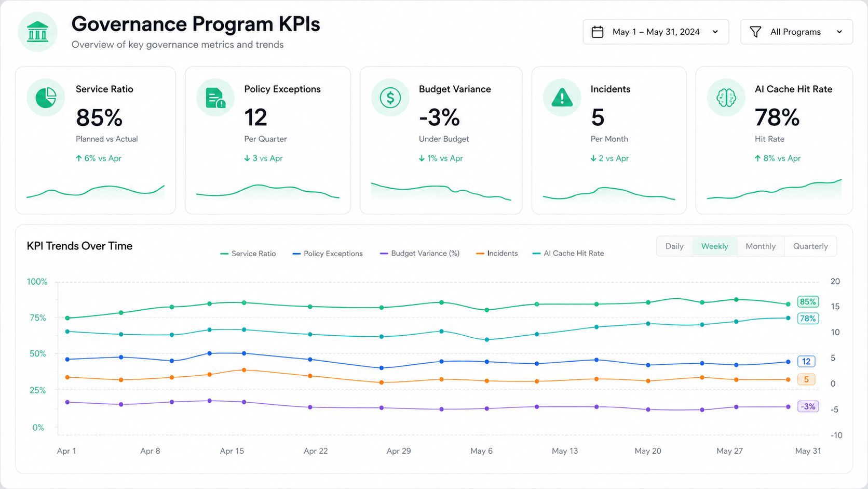
Task: Click the blue 12 end label on chart
Action: pyautogui.click(x=806, y=362)
